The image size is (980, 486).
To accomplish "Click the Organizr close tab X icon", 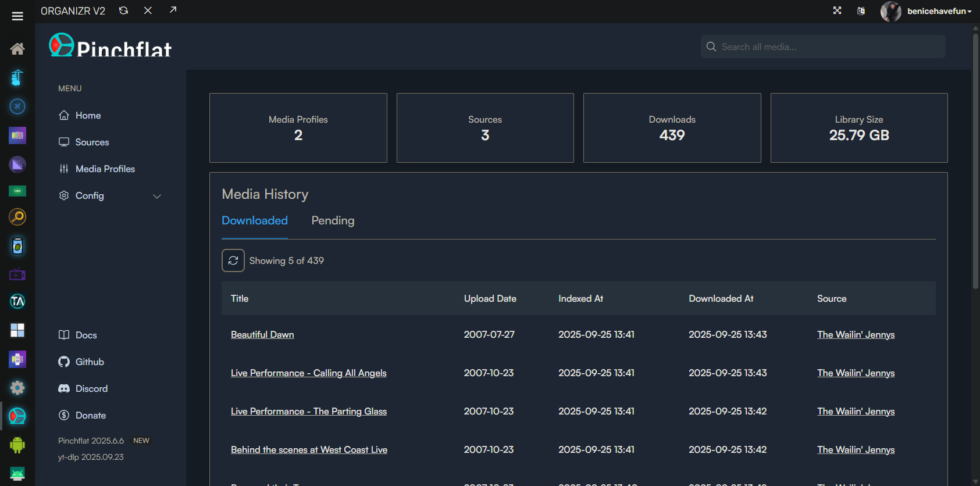I will [x=148, y=10].
